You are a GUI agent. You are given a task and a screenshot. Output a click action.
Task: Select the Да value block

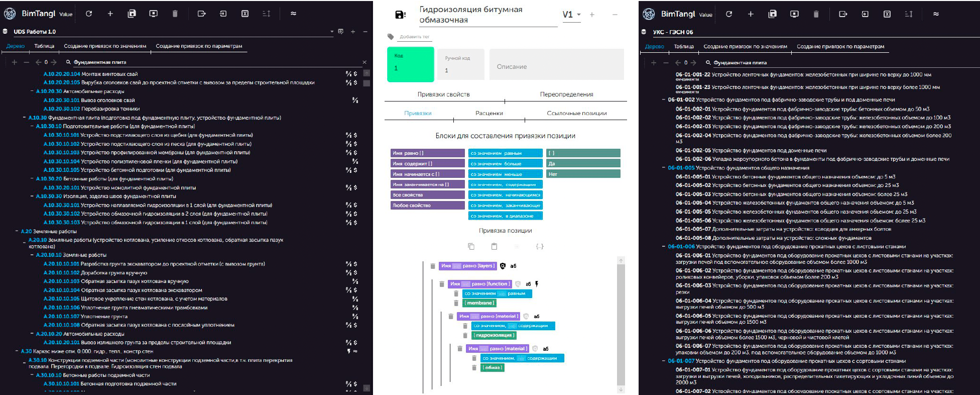point(583,163)
